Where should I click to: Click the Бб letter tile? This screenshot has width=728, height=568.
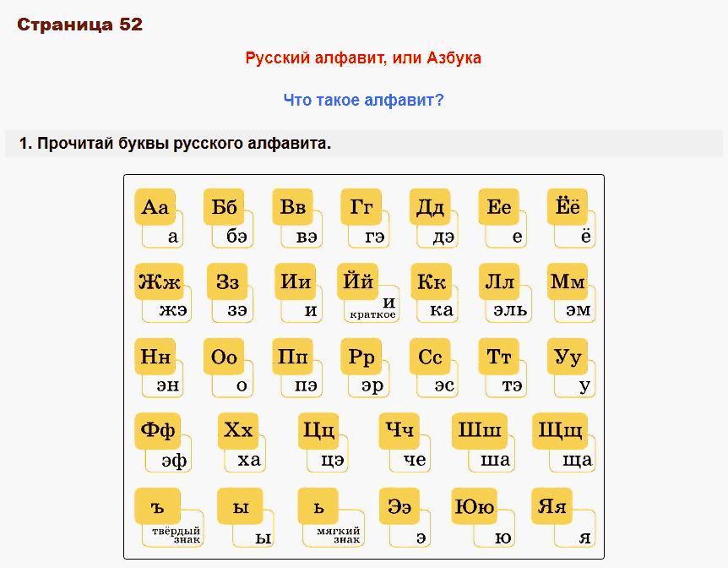tap(223, 206)
